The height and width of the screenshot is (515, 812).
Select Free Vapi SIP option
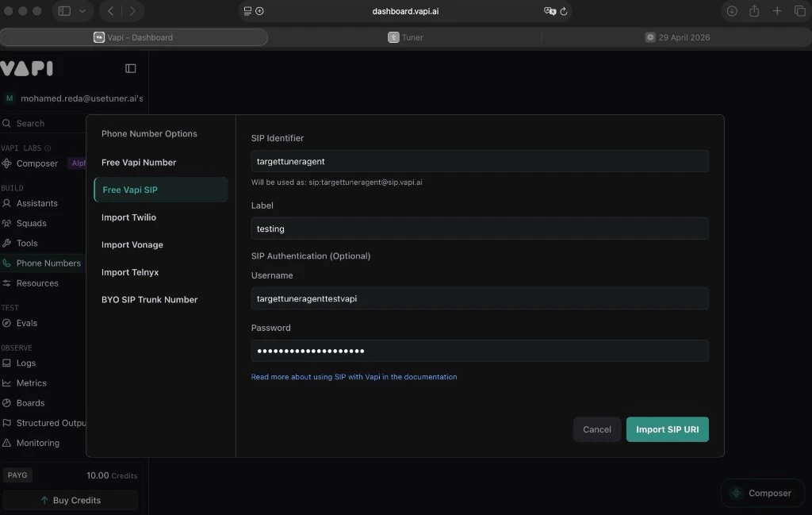tap(160, 190)
